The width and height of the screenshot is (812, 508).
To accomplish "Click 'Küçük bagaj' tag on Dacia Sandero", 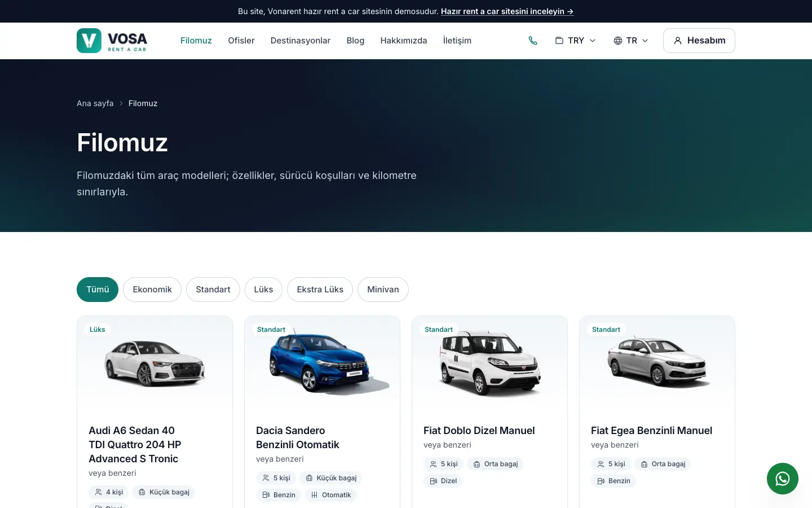I will click(x=331, y=478).
